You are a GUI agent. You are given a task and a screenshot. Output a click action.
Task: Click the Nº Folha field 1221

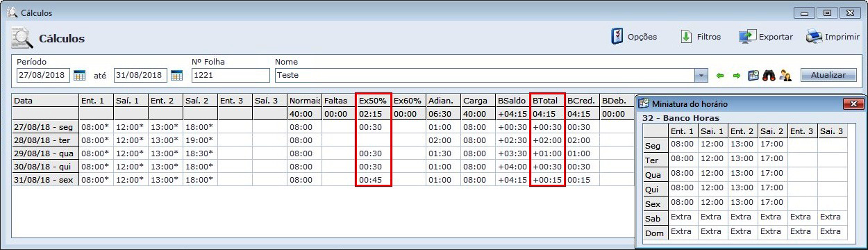coord(231,75)
